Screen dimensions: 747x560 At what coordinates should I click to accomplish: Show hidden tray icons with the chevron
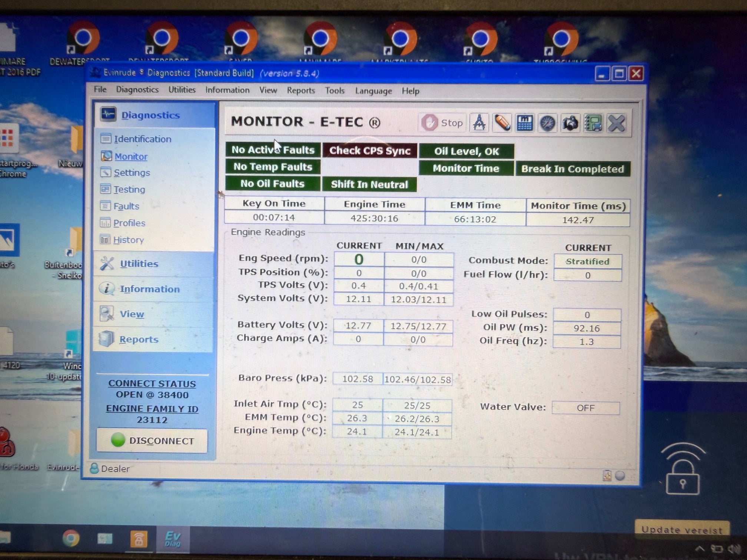pyautogui.click(x=699, y=549)
